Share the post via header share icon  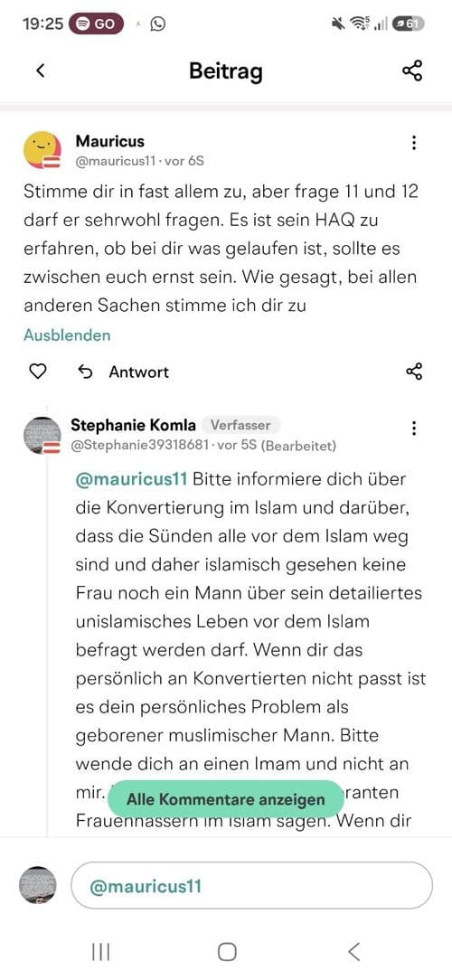tap(412, 71)
